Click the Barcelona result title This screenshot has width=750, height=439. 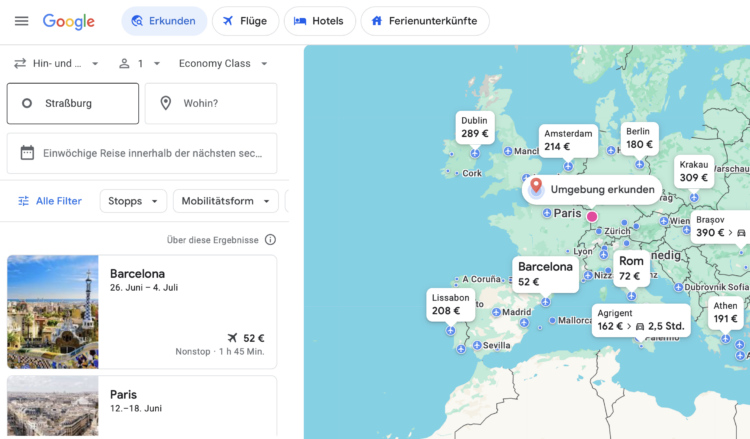tap(137, 274)
